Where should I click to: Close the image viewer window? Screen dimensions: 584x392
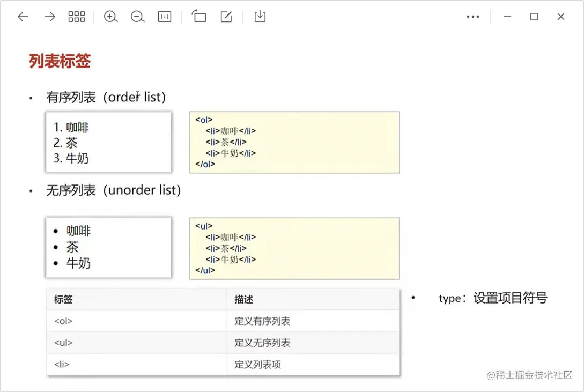(x=560, y=17)
